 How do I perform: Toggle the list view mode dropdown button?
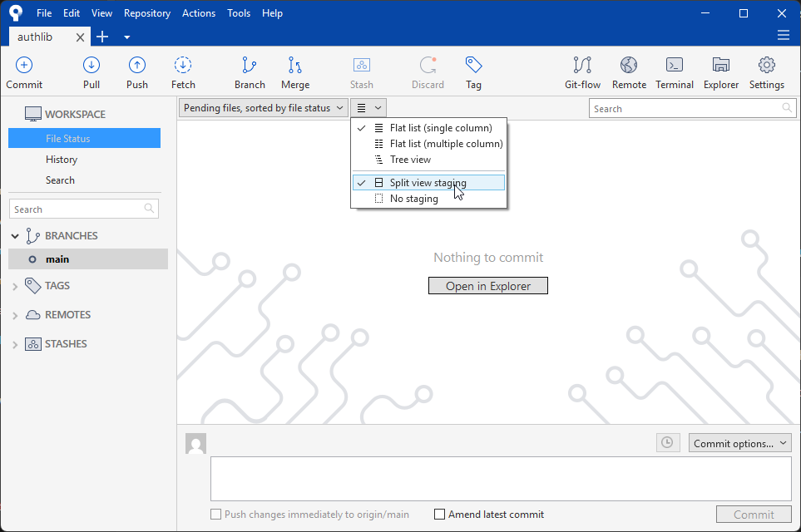[x=368, y=108]
